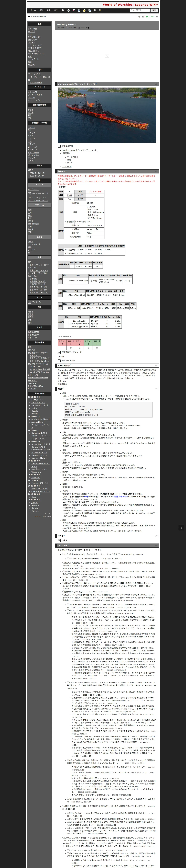This screenshot has width=186, height=868.
Task: Open ゲーム概要 in the sidebar
Action: click(32, 29)
